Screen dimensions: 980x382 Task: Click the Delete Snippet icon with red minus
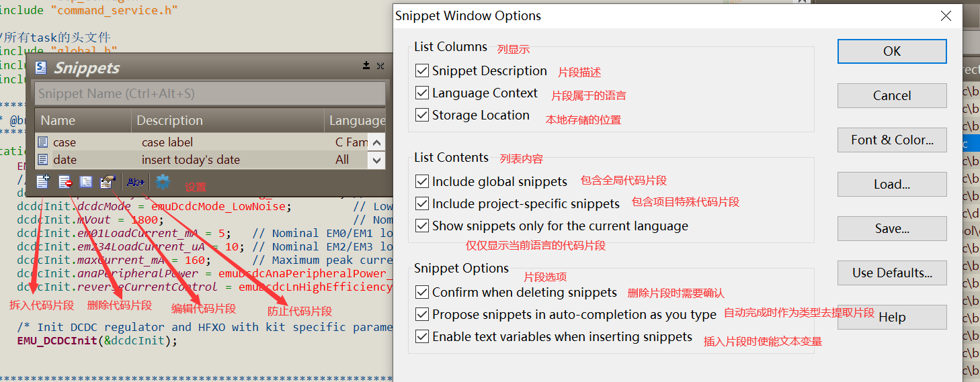tap(65, 181)
